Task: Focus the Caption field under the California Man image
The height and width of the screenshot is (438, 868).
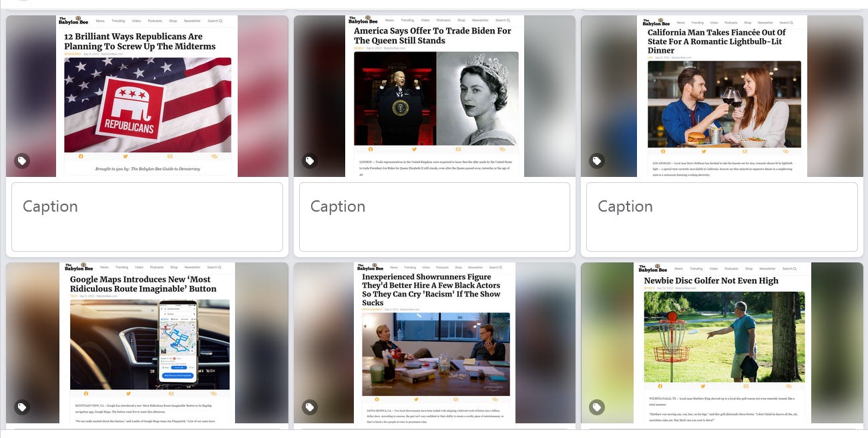Action: pos(722,217)
